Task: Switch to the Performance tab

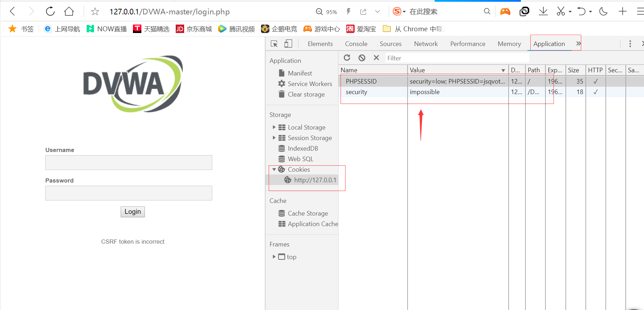Action: (x=468, y=44)
